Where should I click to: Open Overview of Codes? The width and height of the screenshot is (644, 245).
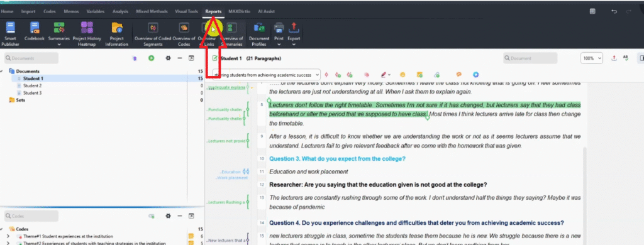[184, 34]
